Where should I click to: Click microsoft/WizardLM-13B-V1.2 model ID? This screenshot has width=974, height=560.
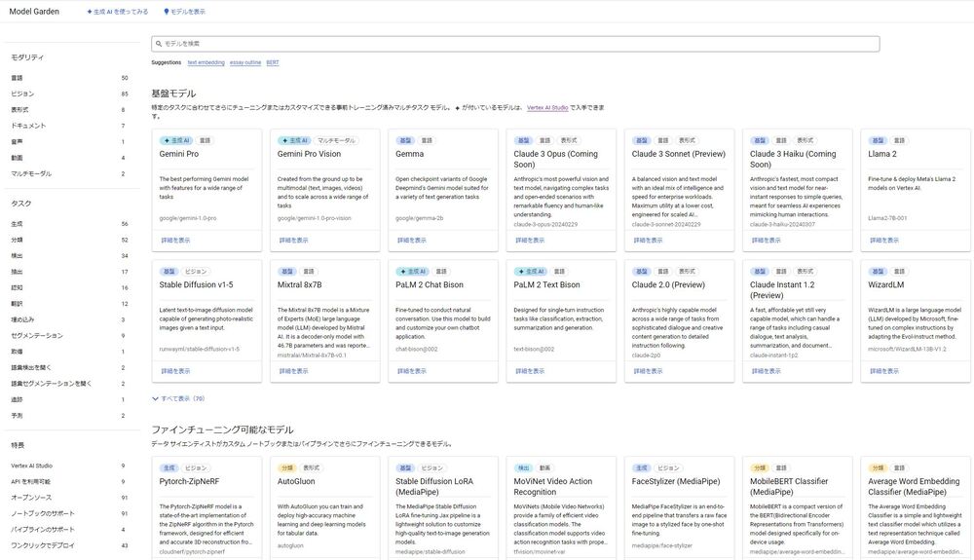907,350
